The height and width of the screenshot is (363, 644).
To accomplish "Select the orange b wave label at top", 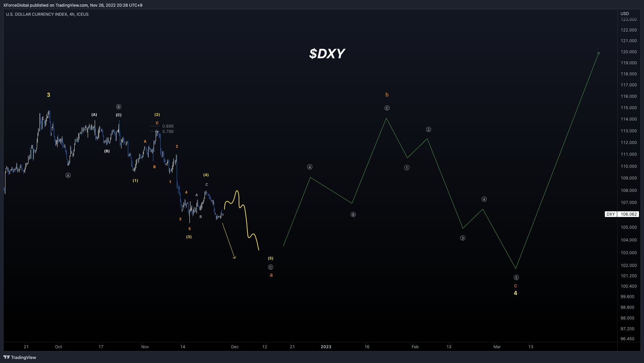I will tap(387, 95).
